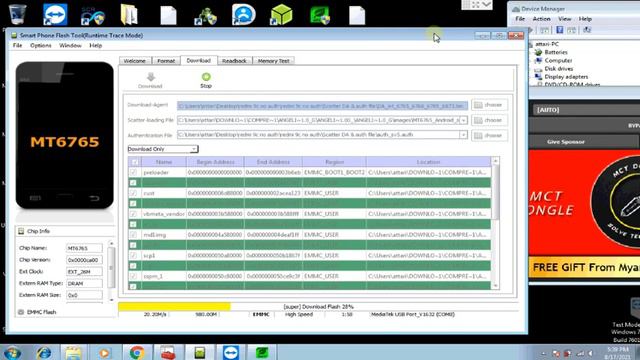
Task: Open the green cube desktop shortcut
Action: click(281, 14)
